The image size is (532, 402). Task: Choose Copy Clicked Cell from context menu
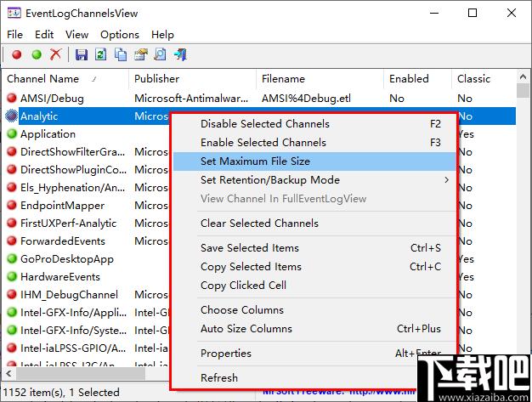314,286
